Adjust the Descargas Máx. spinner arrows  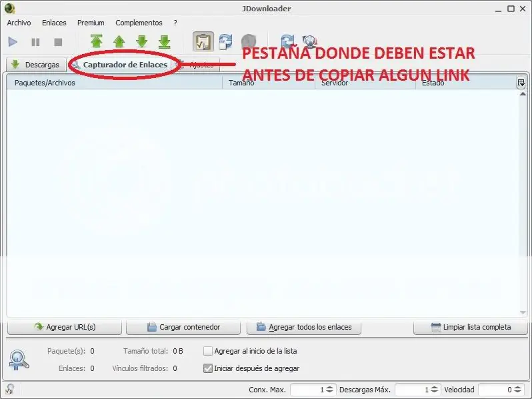tap(434, 390)
